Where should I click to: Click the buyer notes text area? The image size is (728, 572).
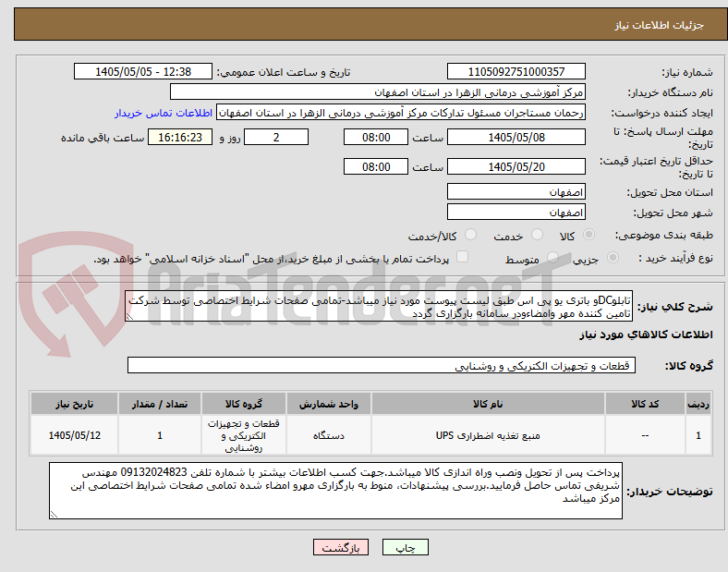point(335,491)
